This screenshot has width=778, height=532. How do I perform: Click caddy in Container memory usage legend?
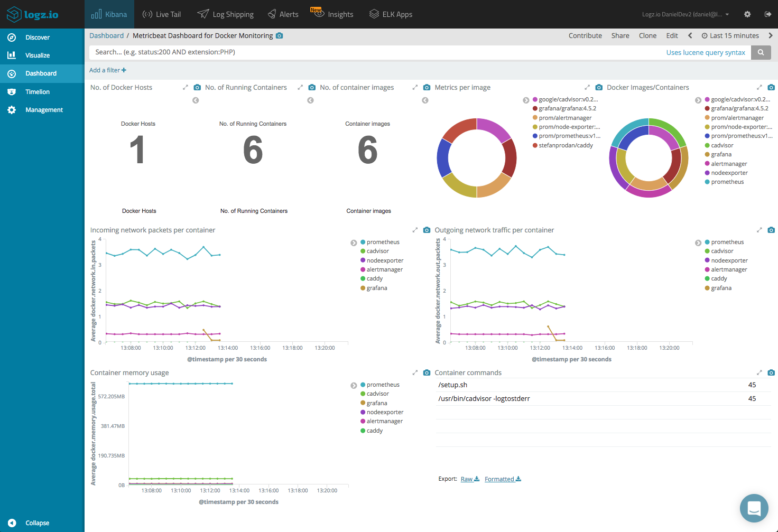coord(375,431)
